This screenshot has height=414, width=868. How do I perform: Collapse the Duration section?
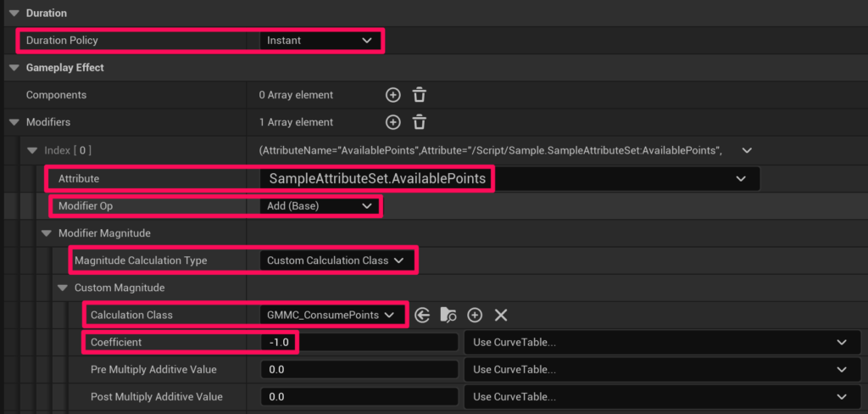[12, 14]
